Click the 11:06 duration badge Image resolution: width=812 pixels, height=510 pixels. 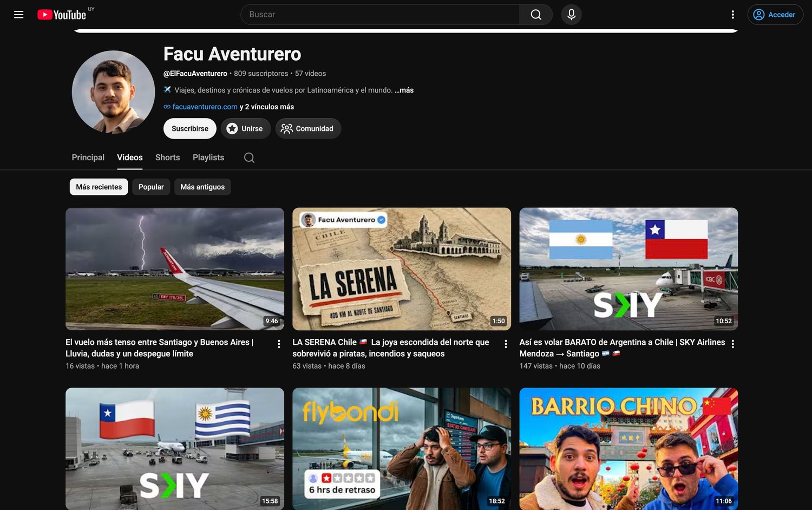pos(724,501)
